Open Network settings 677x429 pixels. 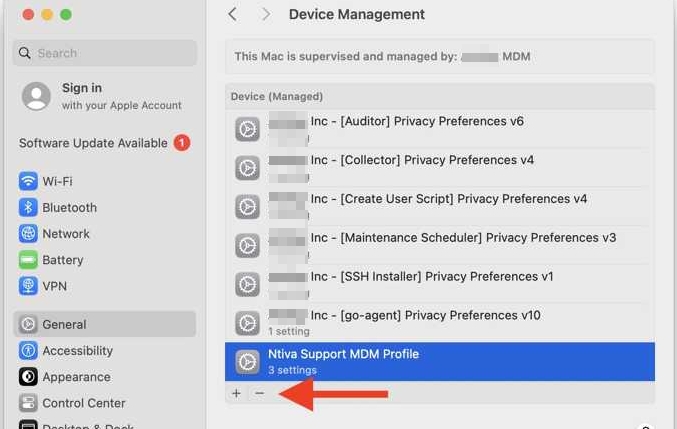click(104, 233)
